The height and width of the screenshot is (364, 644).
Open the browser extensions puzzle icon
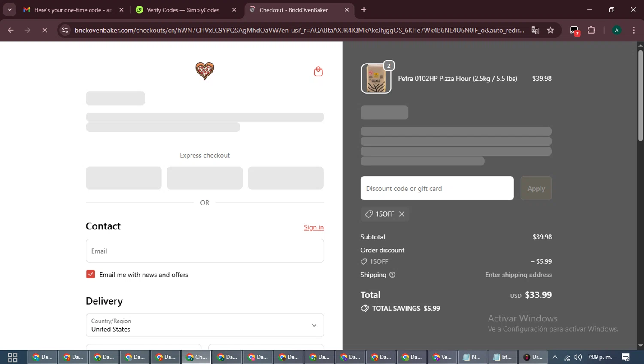tap(592, 30)
